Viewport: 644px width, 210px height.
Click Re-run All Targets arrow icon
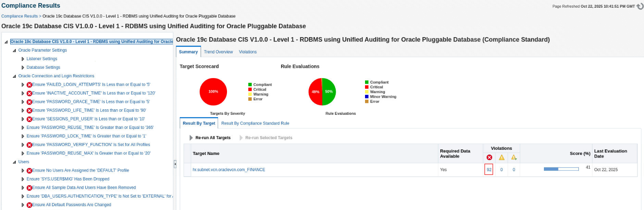191,138
